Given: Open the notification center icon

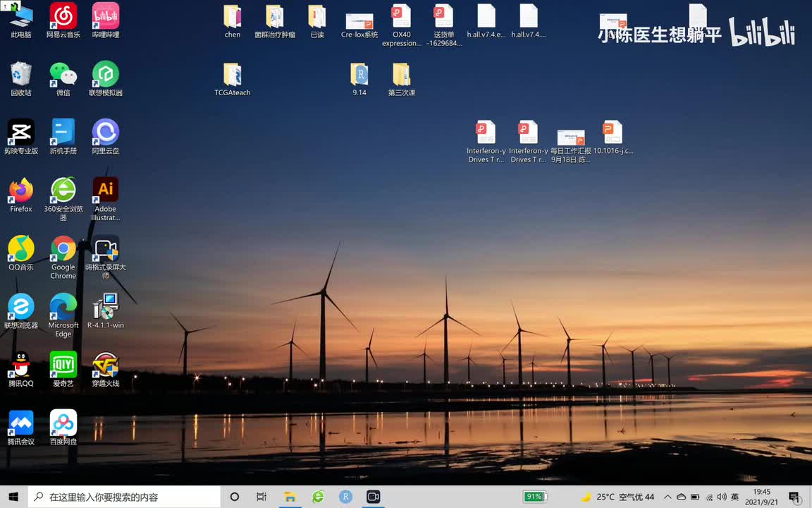Looking at the screenshot, I should [x=794, y=497].
